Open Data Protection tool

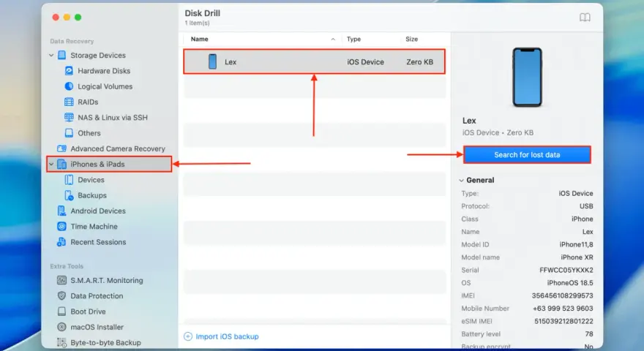(x=97, y=296)
